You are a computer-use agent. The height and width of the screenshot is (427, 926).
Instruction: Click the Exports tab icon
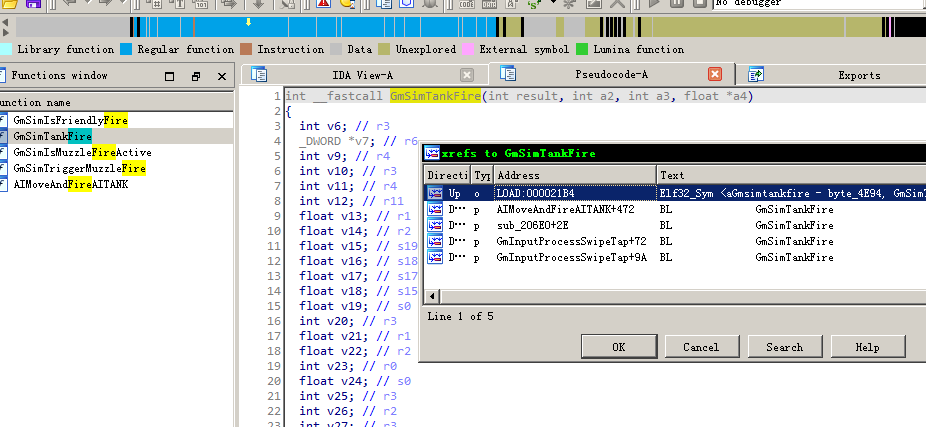tap(756, 74)
